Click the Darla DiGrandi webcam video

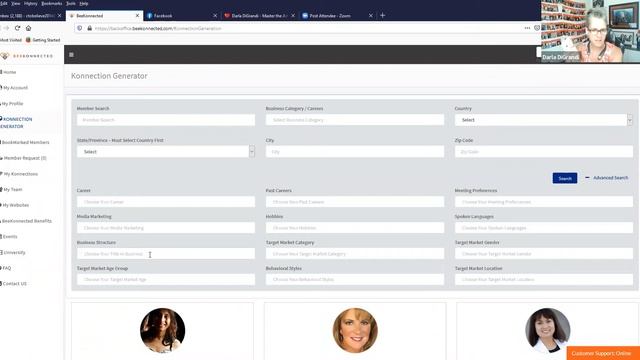(590, 31)
